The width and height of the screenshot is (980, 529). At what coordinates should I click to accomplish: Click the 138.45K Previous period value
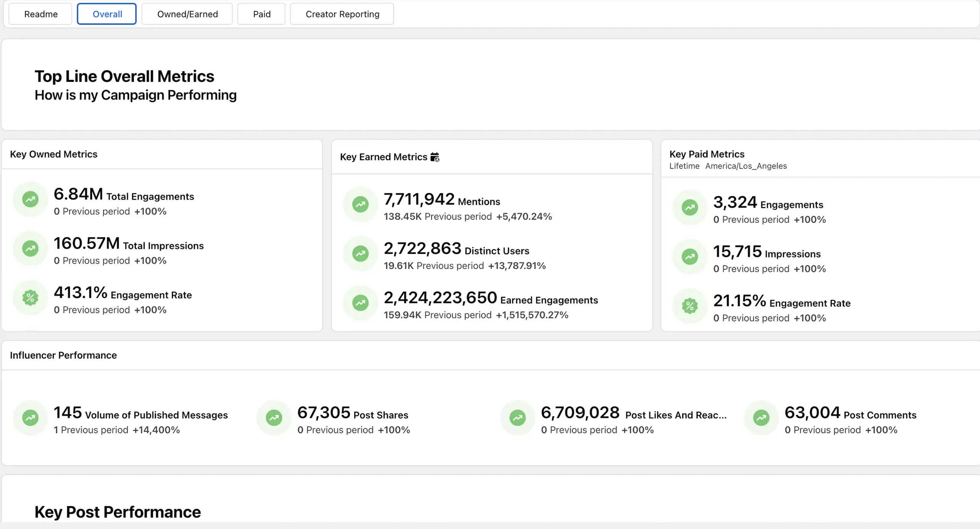[402, 217]
